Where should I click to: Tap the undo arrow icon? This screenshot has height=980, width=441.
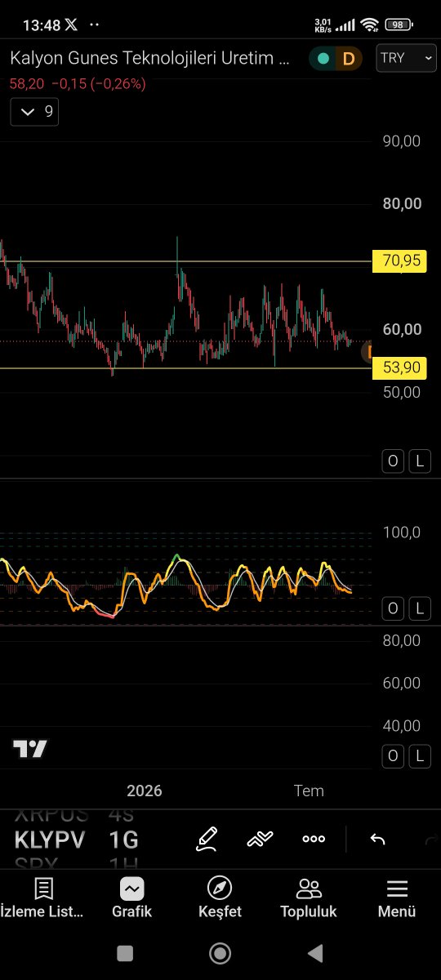pyautogui.click(x=377, y=839)
